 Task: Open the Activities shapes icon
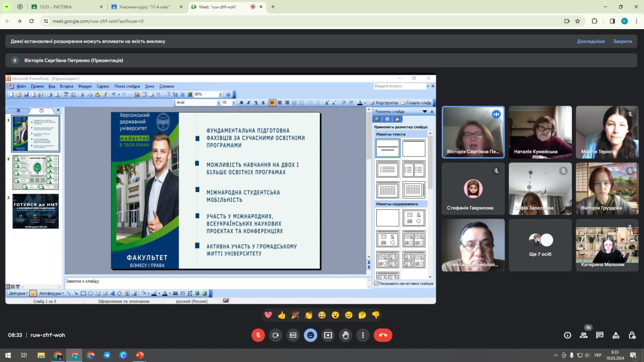pos(616,335)
